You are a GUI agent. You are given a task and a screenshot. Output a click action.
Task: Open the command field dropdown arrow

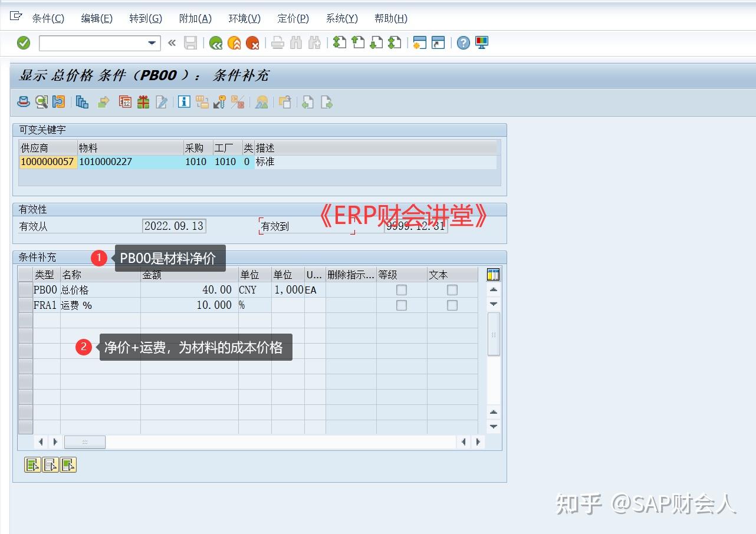151,43
